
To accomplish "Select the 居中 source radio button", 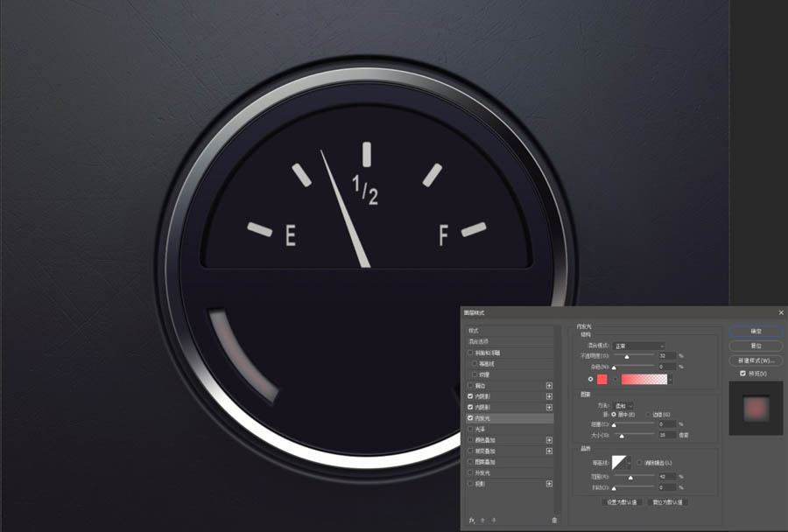I will point(614,415).
